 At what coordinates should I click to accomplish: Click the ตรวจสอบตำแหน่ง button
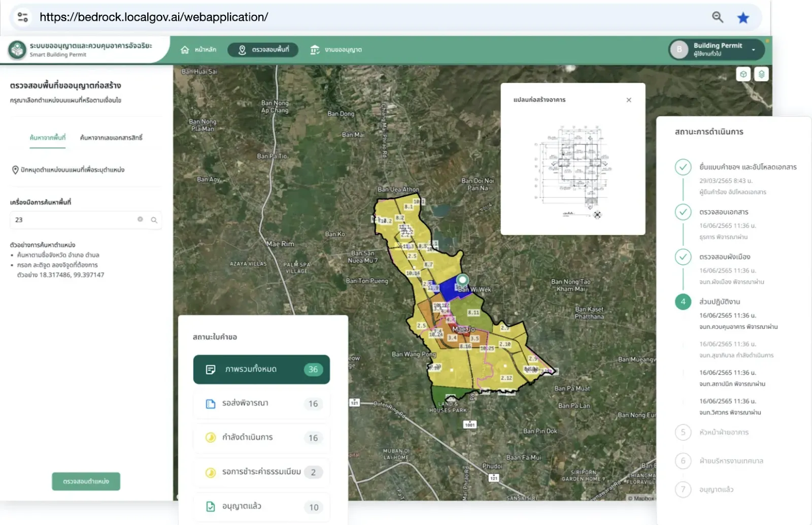pos(86,481)
